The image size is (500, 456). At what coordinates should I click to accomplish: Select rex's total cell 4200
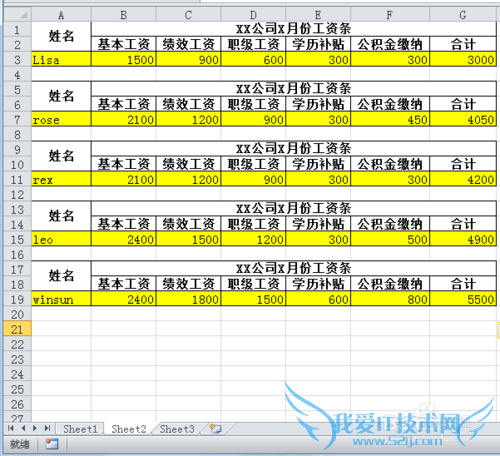point(463,180)
